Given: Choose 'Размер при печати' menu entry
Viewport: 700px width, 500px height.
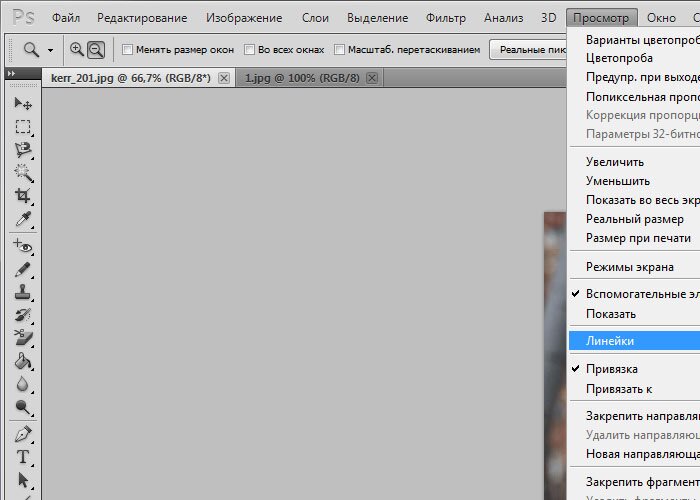Looking at the screenshot, I should pyautogui.click(x=634, y=238).
